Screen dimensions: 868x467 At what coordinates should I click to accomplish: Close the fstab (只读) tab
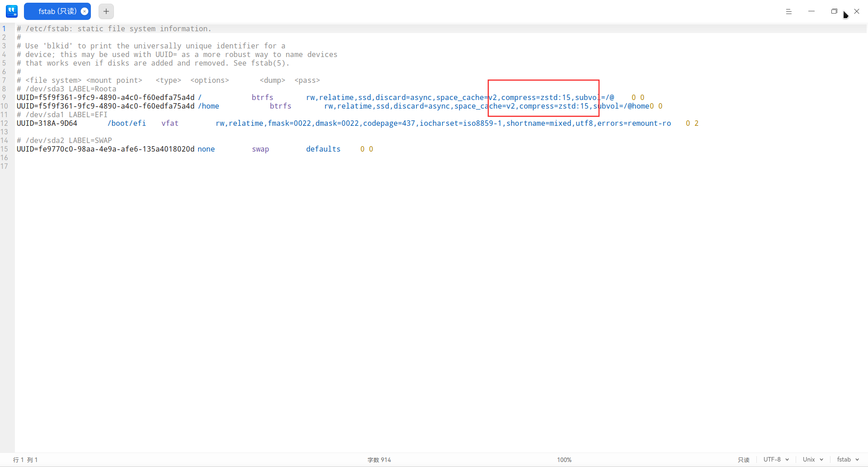point(85,11)
